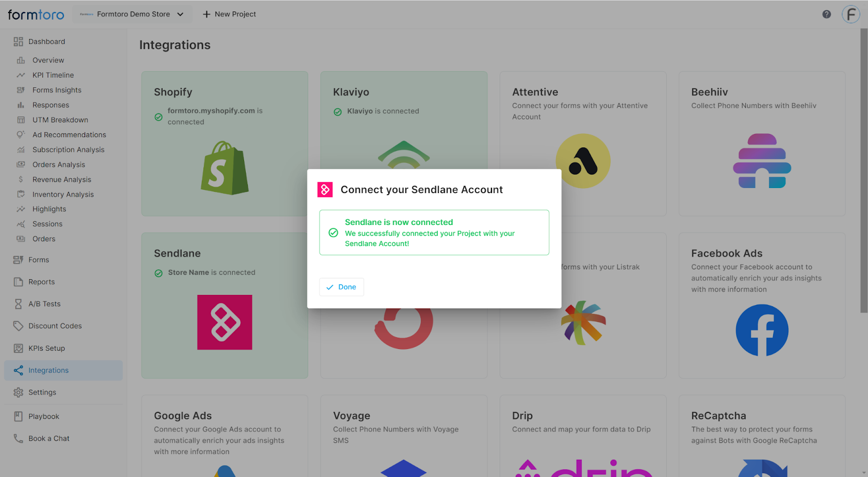Click the ReCaptcha card title
This screenshot has height=477, width=868.
[719, 416]
